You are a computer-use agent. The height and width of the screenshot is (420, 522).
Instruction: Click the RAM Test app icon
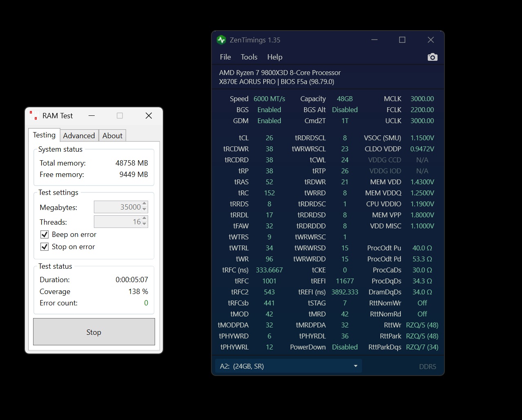pyautogui.click(x=34, y=116)
